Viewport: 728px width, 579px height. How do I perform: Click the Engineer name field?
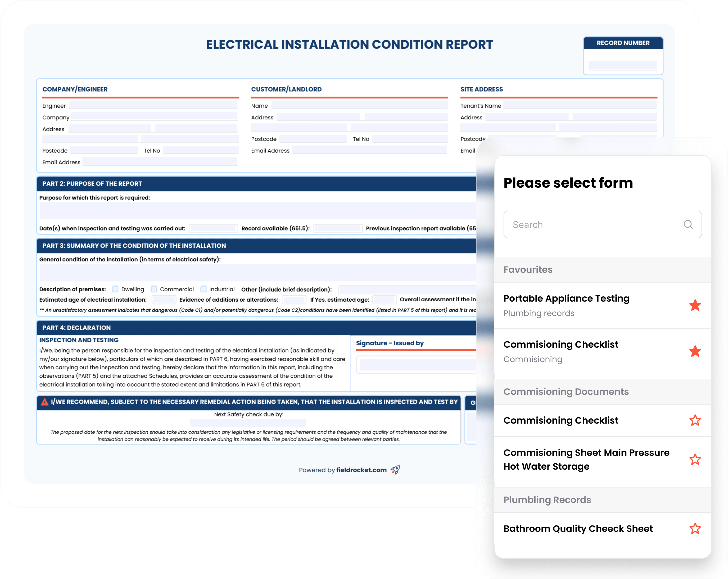point(153,105)
